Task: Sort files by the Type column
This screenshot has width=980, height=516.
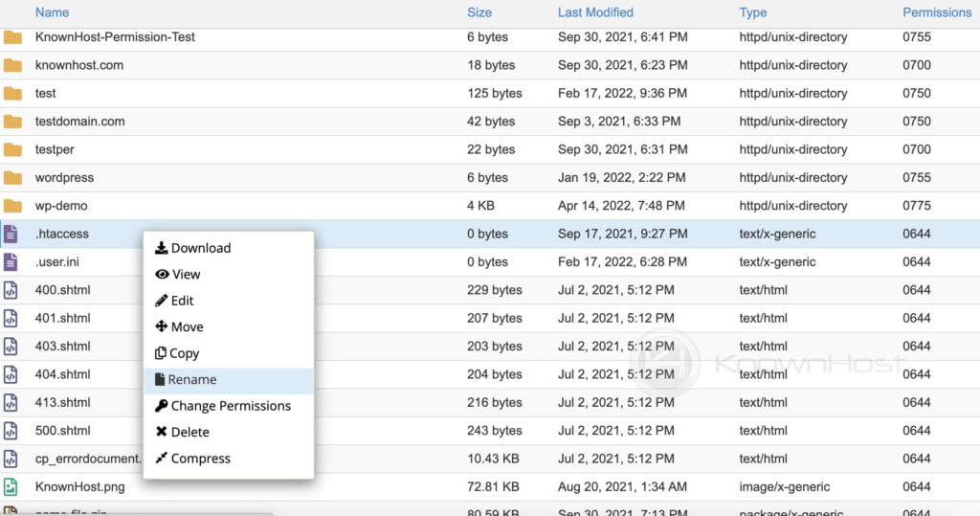Action: click(x=753, y=12)
